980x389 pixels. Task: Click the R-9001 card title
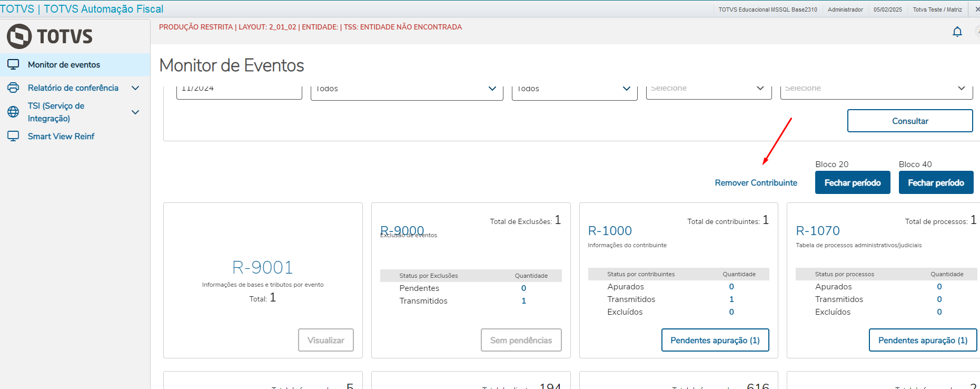pyautogui.click(x=263, y=267)
